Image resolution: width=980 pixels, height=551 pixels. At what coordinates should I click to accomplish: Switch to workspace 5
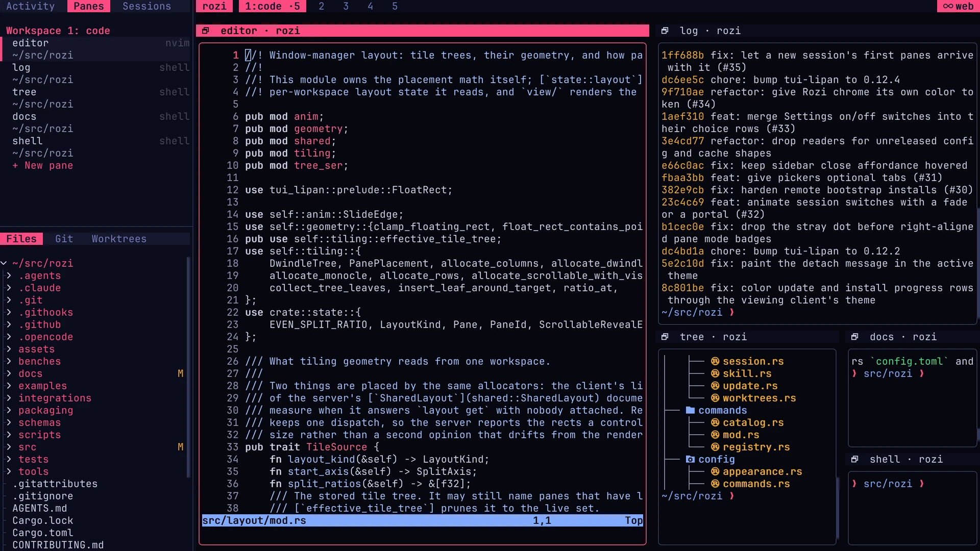pyautogui.click(x=395, y=6)
